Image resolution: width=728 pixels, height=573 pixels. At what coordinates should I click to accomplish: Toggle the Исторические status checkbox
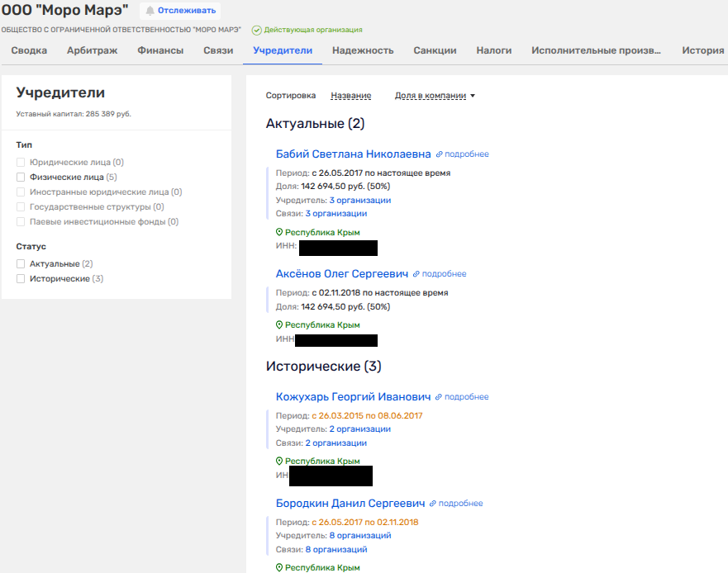pos(21,279)
